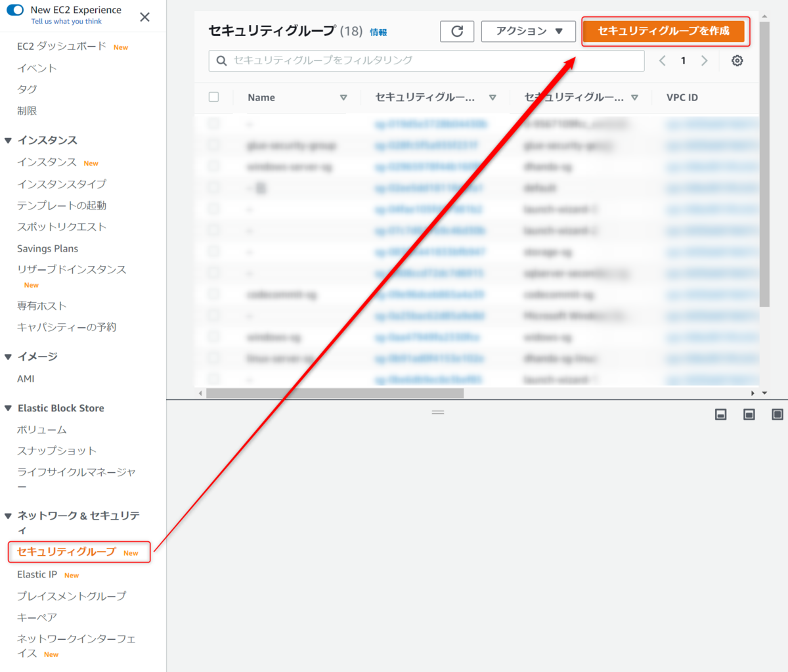788x672 pixels.
Task: Open スポットリクエスト page
Action: pos(62,227)
